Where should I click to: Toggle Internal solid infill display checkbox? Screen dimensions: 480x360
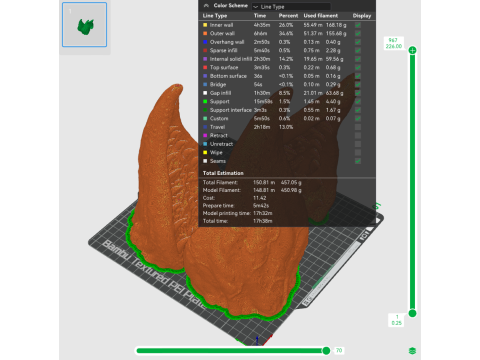(358, 59)
